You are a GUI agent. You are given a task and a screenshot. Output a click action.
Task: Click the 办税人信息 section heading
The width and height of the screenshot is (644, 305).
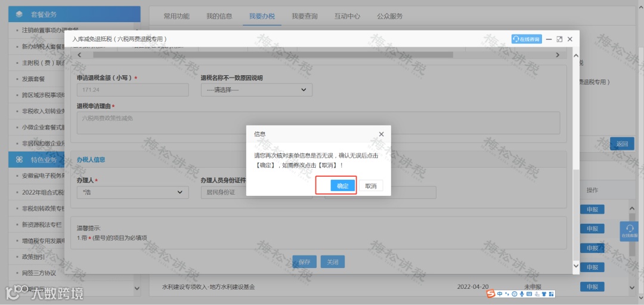click(91, 159)
